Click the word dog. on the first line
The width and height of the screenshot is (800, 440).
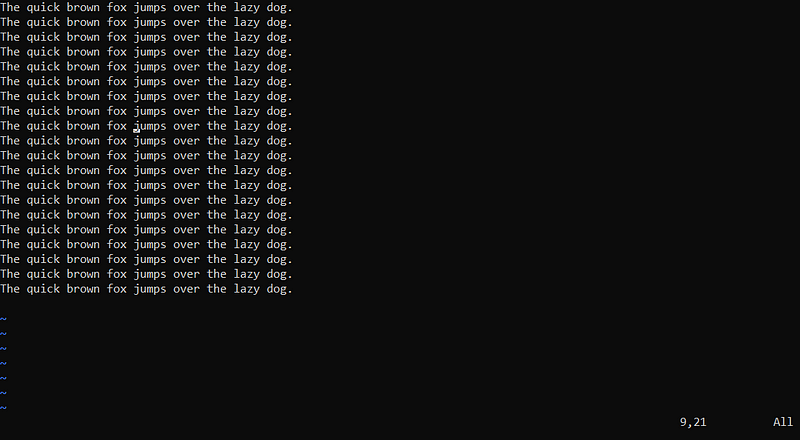280,8
